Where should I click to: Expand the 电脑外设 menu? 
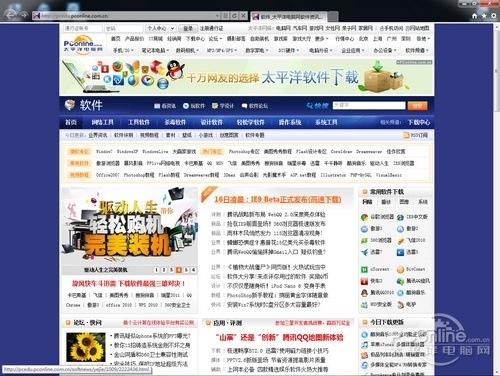point(321,50)
